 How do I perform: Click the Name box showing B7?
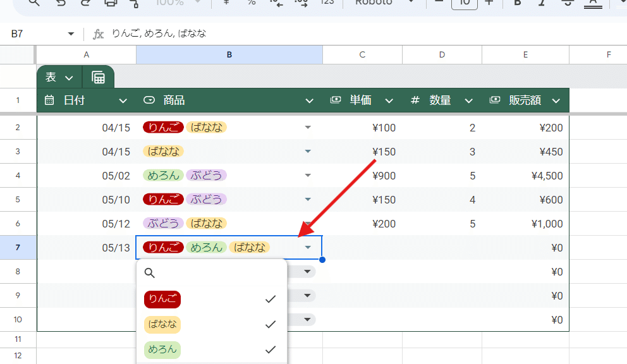17,34
